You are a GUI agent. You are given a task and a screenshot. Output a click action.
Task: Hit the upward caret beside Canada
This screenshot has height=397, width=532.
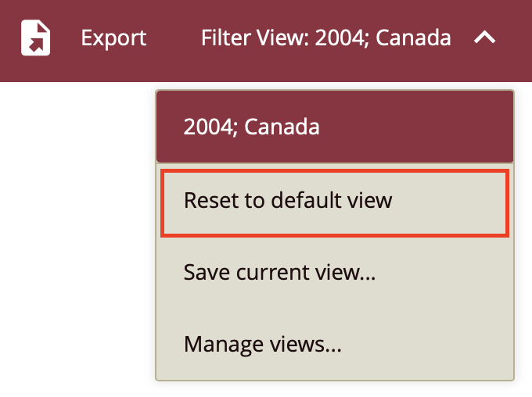coord(484,38)
